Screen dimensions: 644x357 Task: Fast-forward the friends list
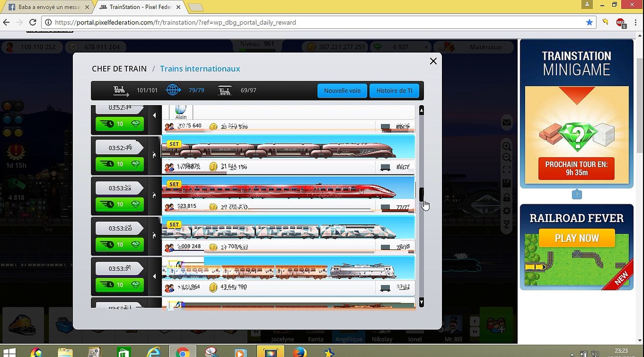point(474,331)
